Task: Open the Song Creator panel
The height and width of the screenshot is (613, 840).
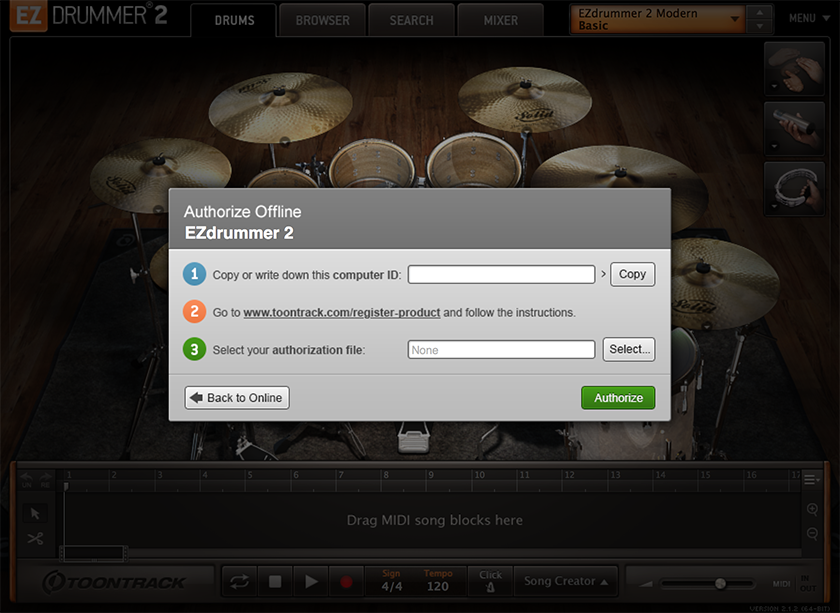Action: [x=566, y=581]
